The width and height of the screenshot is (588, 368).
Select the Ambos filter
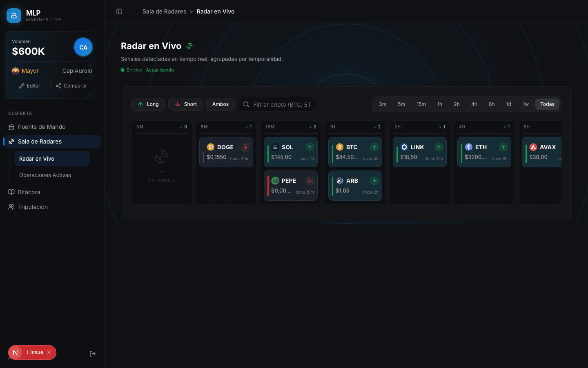pos(220,104)
